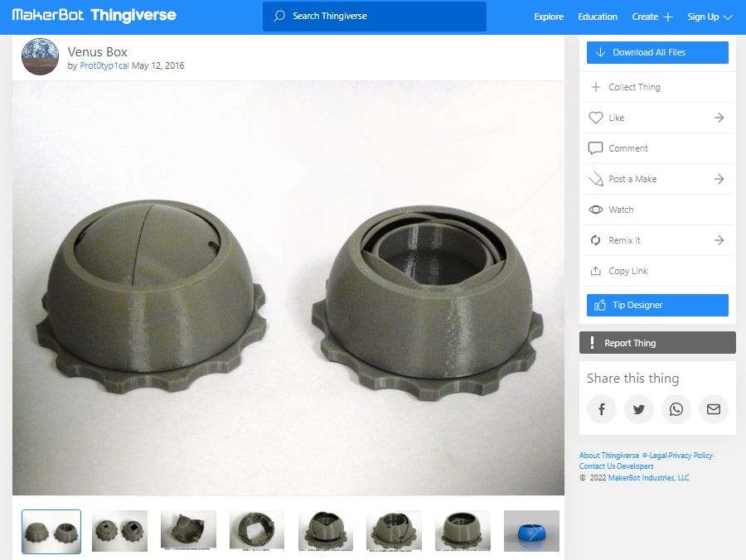Select the blue model thumbnail in gallery
Screen dimensions: 746x560
[x=530, y=530]
